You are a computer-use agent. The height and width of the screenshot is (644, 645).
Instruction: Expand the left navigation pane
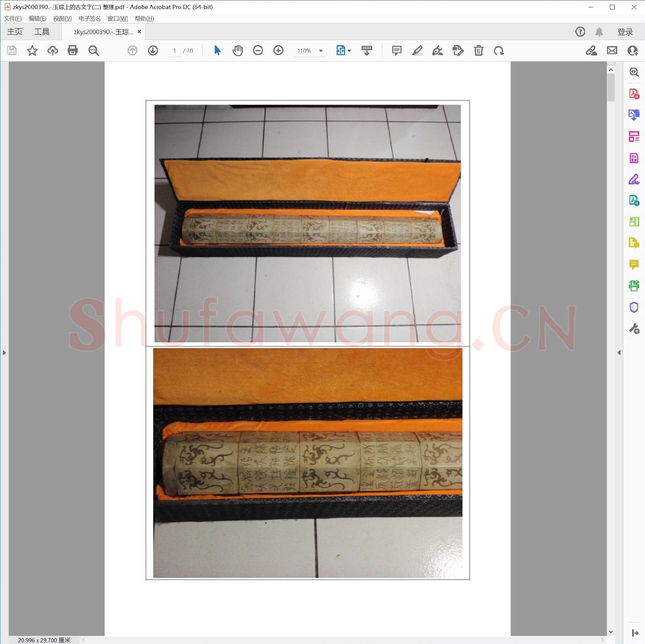(x=4, y=352)
